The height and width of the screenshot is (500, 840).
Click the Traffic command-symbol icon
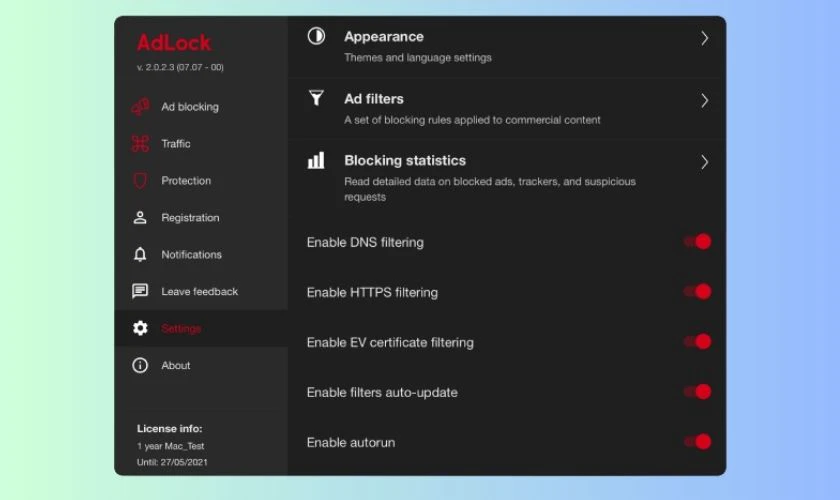tap(140, 144)
